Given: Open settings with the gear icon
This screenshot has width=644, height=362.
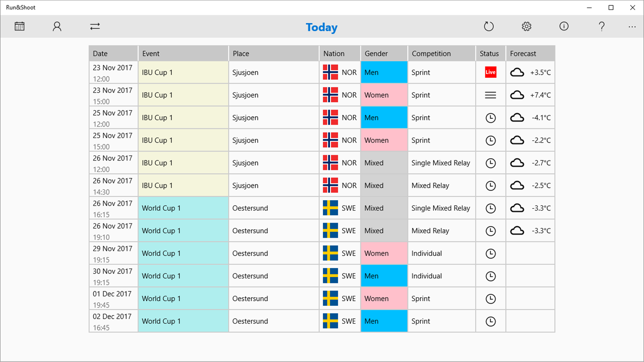Looking at the screenshot, I should 526,26.
